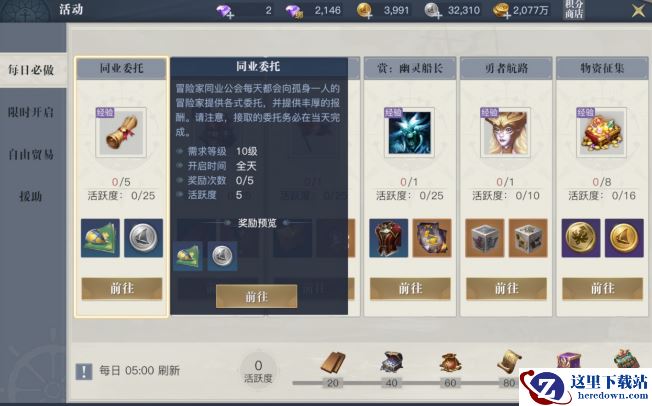
Task: Open the 自由贸易 tab
Action: pyautogui.click(x=31, y=154)
